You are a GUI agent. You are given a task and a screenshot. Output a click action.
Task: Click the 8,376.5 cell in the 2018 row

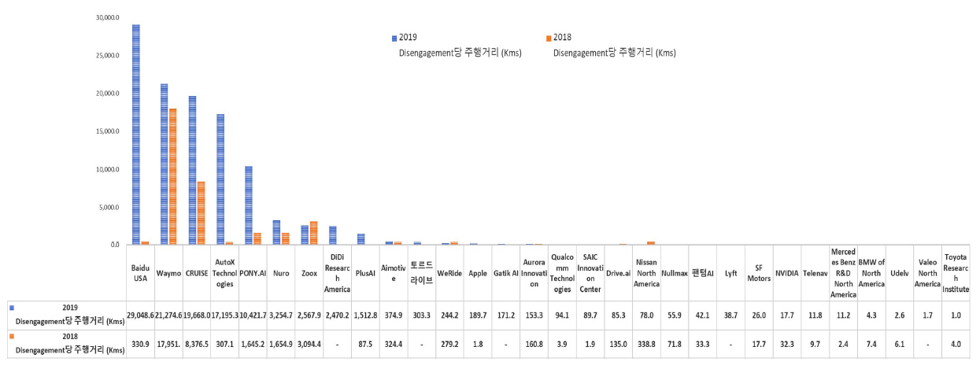[197, 344]
